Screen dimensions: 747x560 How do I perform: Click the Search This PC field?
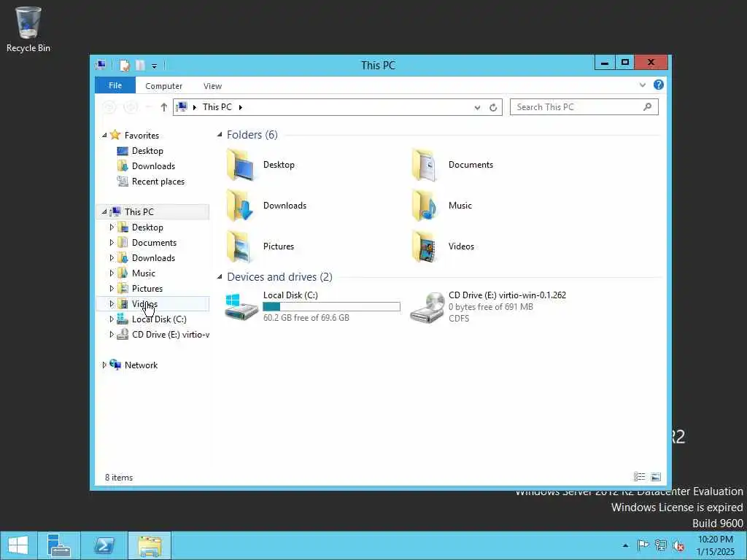click(584, 107)
